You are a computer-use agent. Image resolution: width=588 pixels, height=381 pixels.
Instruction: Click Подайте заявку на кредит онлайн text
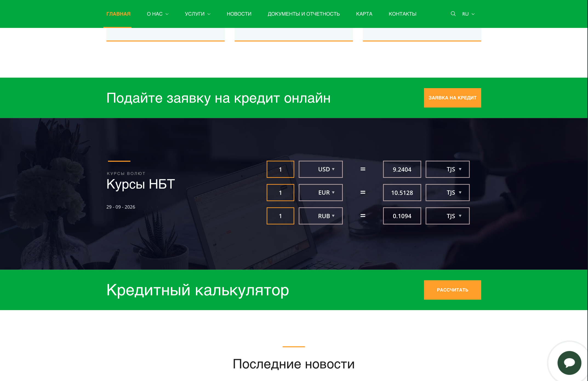pos(218,98)
